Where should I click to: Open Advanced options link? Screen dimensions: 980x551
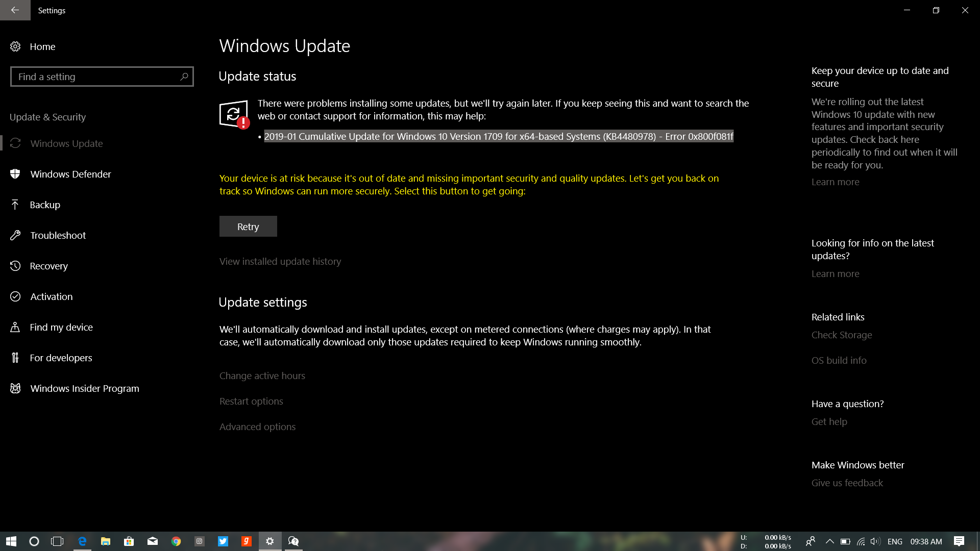tap(257, 427)
